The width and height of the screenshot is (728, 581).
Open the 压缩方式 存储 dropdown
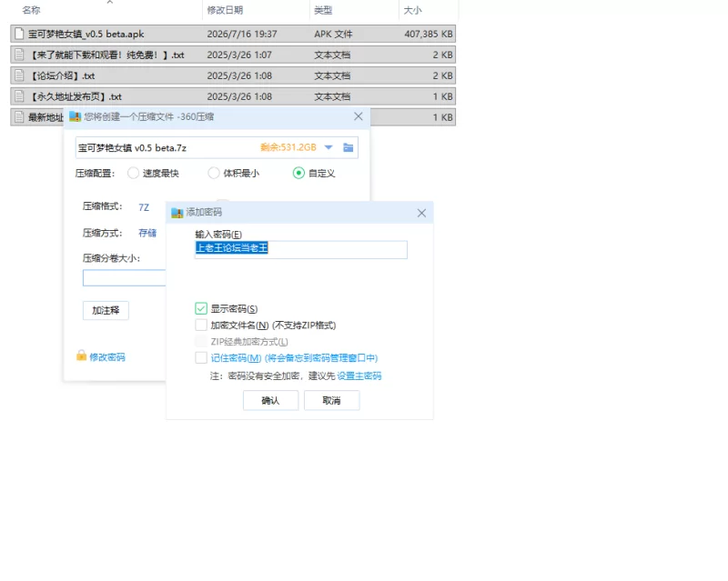pos(147,233)
